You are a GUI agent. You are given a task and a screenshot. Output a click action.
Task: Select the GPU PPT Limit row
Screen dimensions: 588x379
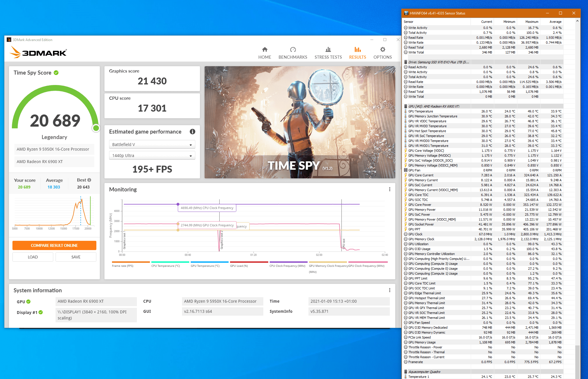(x=483, y=278)
